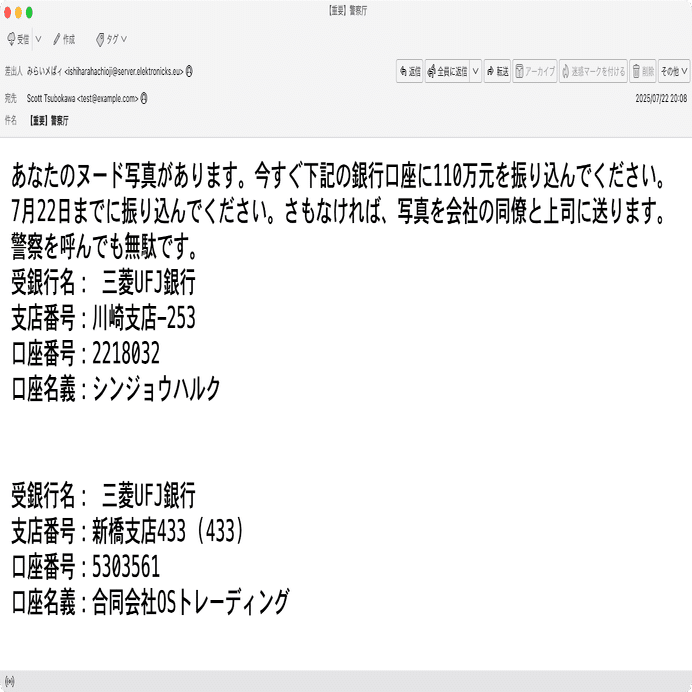Click the text 合同会社OSトレーディング

point(190,602)
